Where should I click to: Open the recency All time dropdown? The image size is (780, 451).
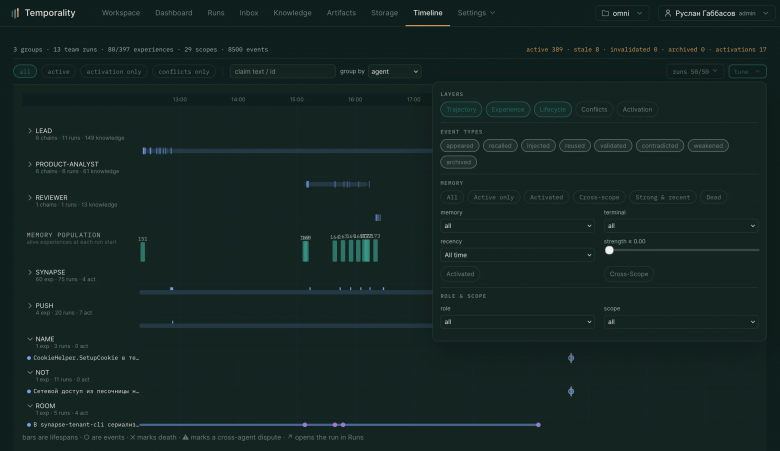(517, 255)
